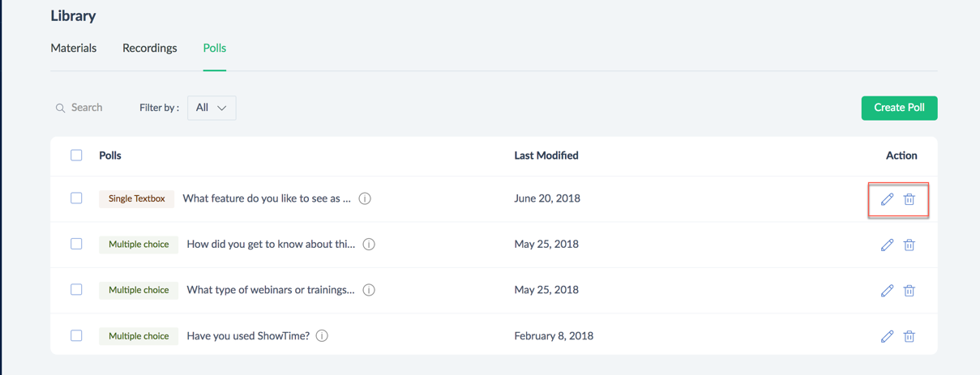Check the 'Have you used ShowTime?' row checkbox
This screenshot has height=375, width=980.
(x=76, y=335)
